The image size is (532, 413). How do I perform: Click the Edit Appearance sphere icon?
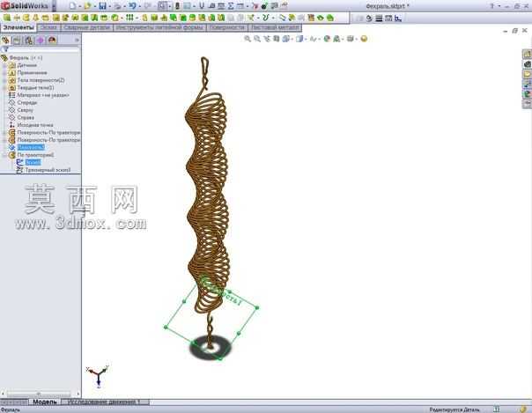(x=327, y=39)
